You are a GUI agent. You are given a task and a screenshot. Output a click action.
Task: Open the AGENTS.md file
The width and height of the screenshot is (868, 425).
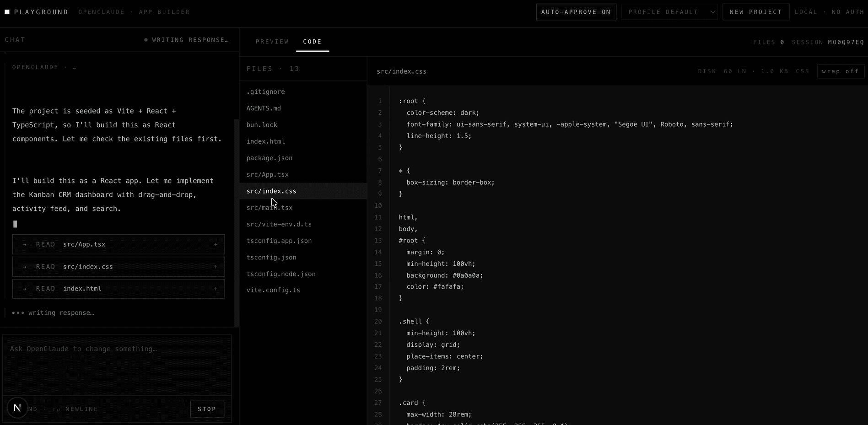pyautogui.click(x=264, y=108)
